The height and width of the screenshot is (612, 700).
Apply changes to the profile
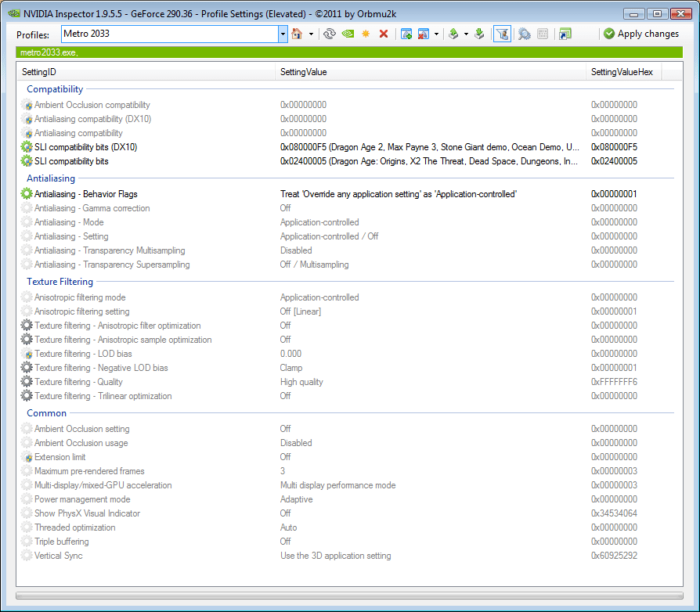[x=641, y=34]
